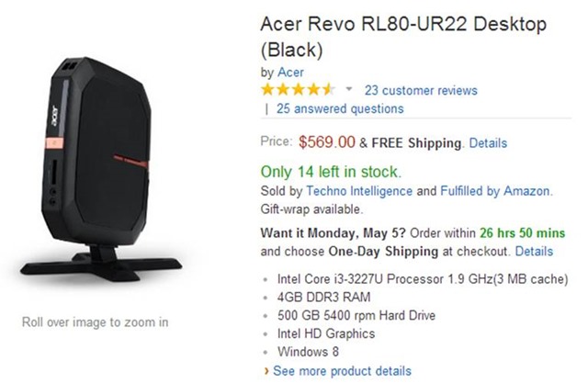Click the orange arrow before See more product details

266,371
